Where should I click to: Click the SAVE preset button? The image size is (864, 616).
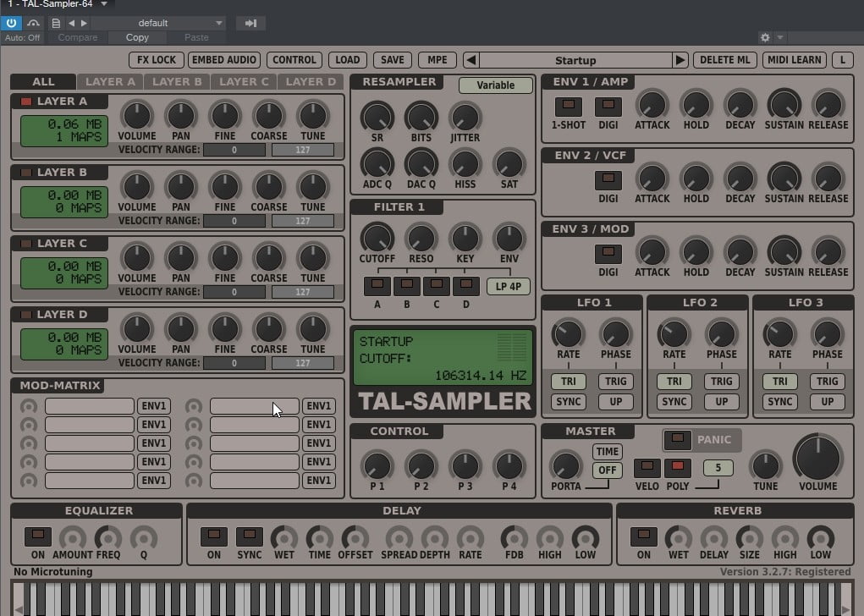tap(393, 60)
